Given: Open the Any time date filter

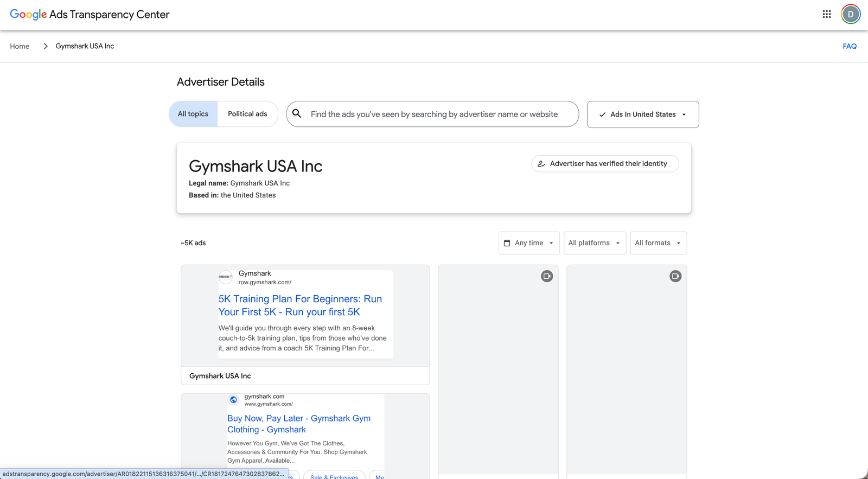Looking at the screenshot, I should tap(529, 243).
